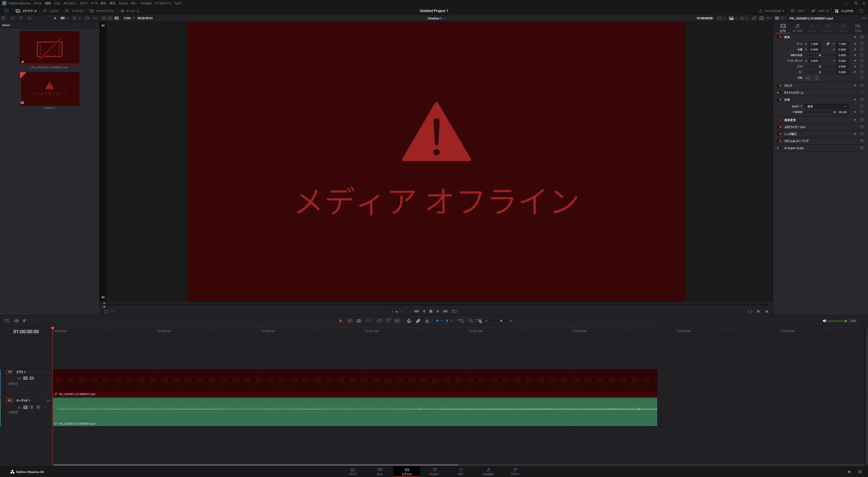Image resolution: width=868 pixels, height=477 pixels.
Task: Click the insert clip icon in timeline toolbar
Action: (379, 321)
